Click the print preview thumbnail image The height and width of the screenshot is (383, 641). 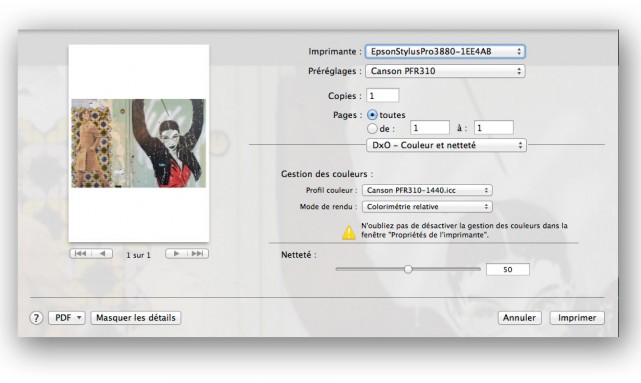point(139,143)
